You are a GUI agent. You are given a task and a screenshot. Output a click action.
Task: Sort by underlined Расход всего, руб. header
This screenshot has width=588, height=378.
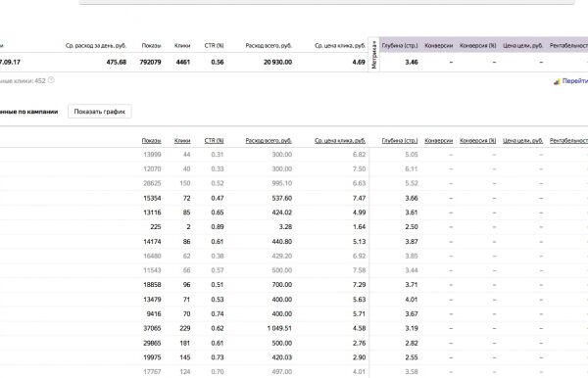269,140
